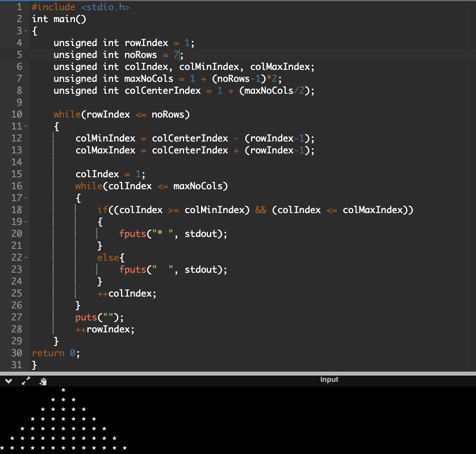
Task: Click the colMinIndex assignment on line 12
Action: coord(195,138)
